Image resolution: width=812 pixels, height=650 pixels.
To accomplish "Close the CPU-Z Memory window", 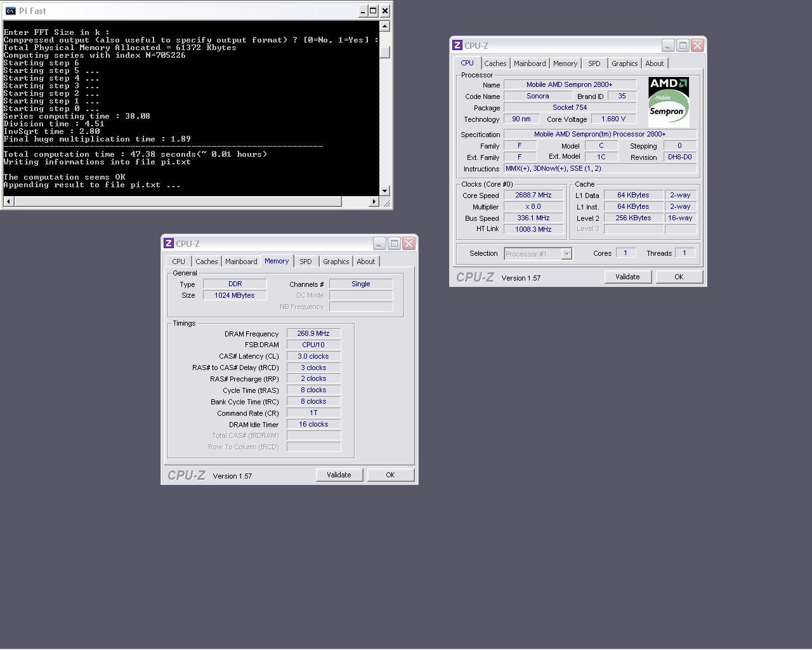I will point(409,243).
